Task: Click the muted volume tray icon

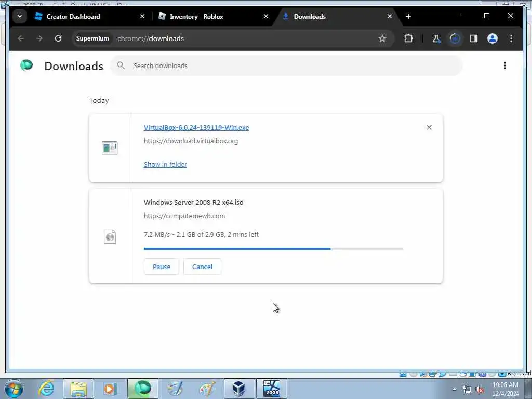Action: (480, 390)
